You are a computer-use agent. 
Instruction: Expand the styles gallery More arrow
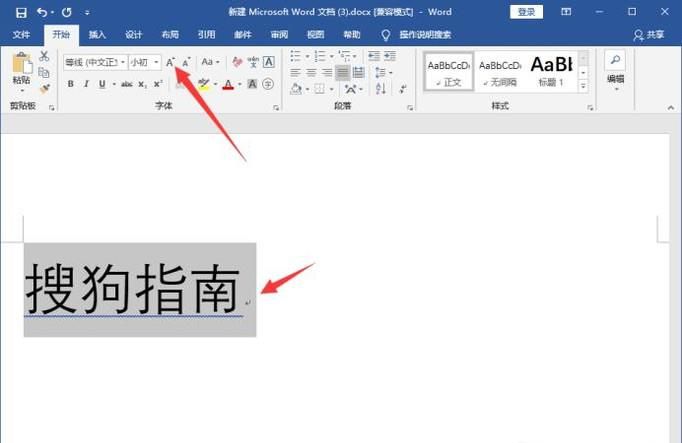583,86
